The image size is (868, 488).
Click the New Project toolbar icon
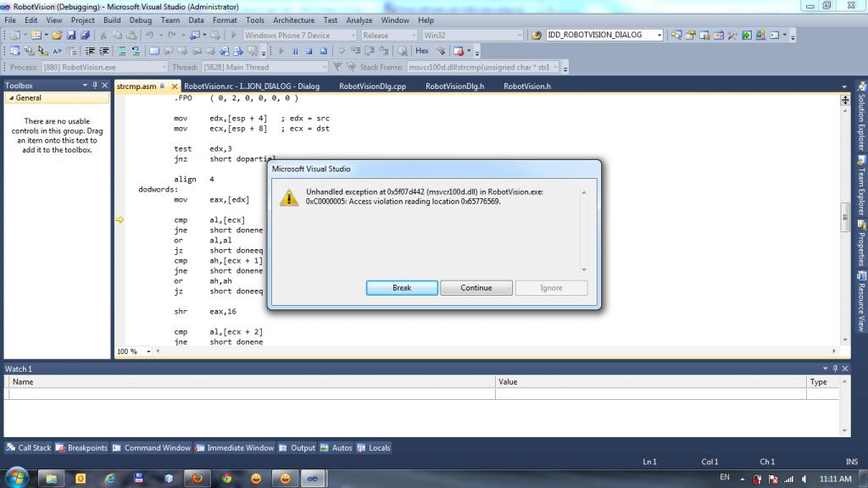pos(15,35)
